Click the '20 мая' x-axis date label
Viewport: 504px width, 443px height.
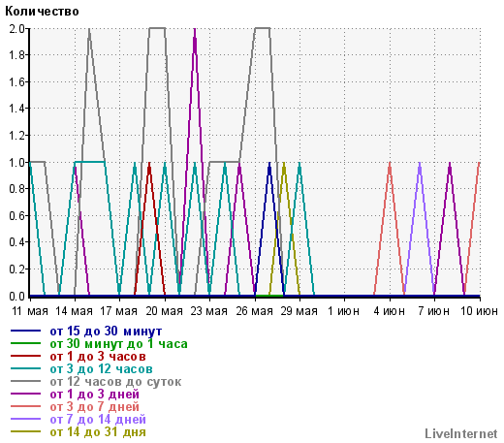tap(165, 311)
